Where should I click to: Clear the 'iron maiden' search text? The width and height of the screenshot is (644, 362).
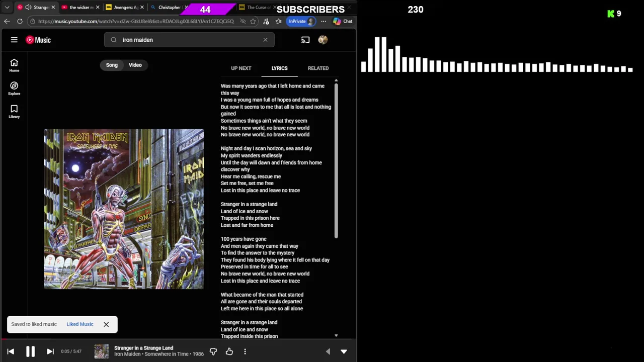(265, 40)
